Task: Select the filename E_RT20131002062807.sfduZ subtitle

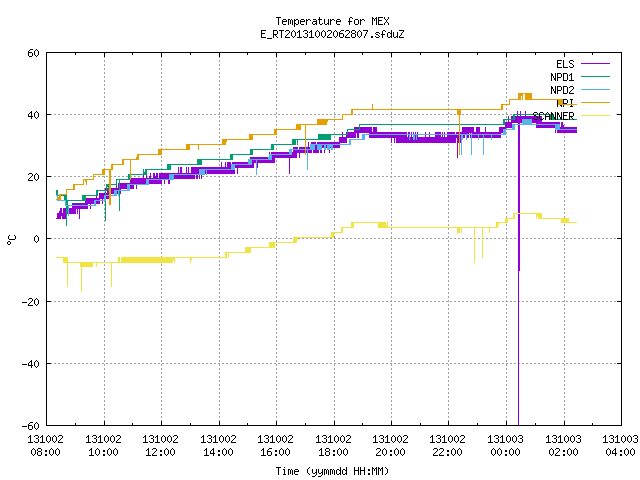Action: point(332,34)
